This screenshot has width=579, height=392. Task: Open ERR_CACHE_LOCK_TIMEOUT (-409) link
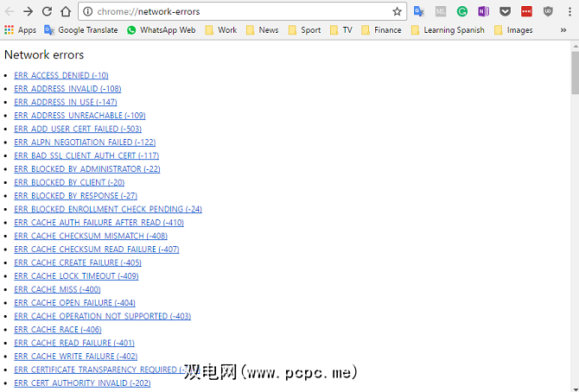tap(76, 276)
